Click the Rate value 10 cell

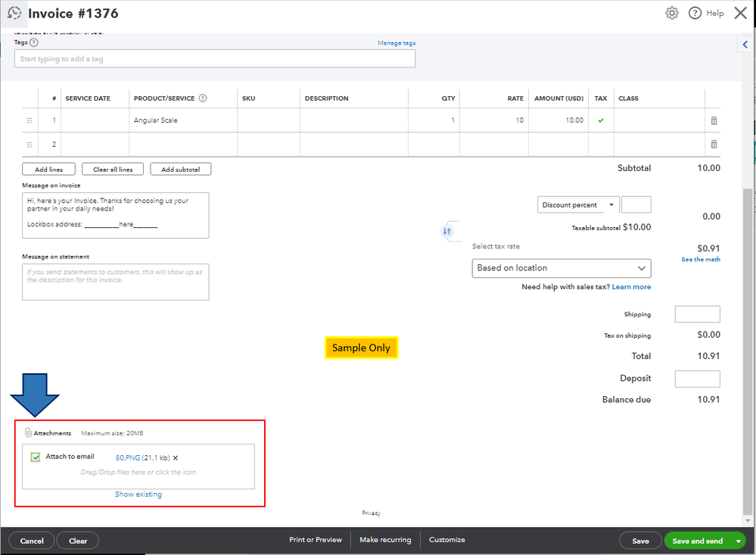pos(494,120)
